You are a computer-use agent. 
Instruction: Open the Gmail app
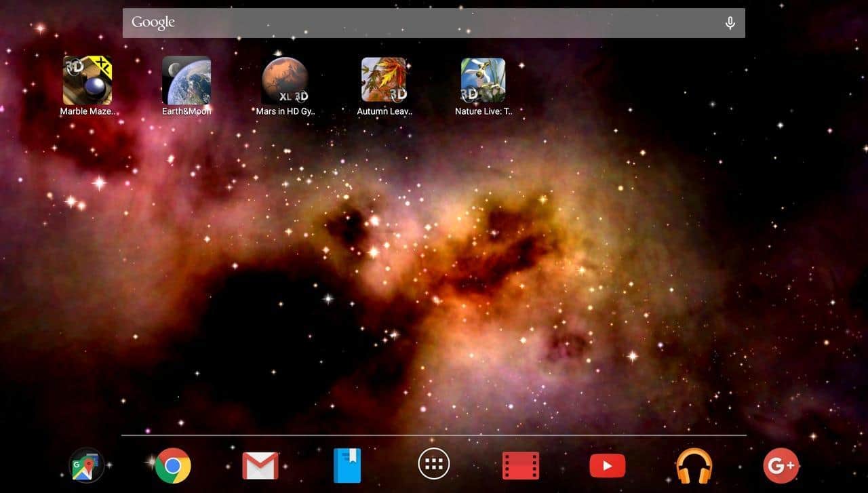tap(260, 465)
